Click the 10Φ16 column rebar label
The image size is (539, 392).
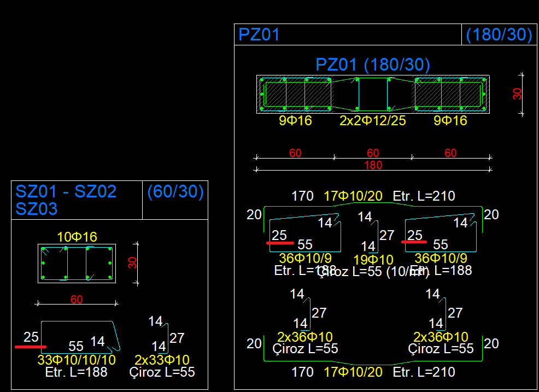click(77, 237)
